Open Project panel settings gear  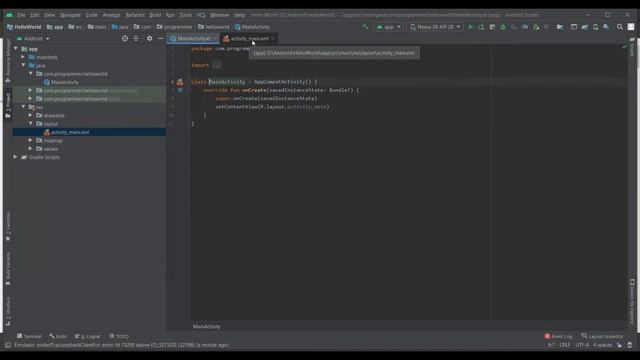click(x=149, y=38)
